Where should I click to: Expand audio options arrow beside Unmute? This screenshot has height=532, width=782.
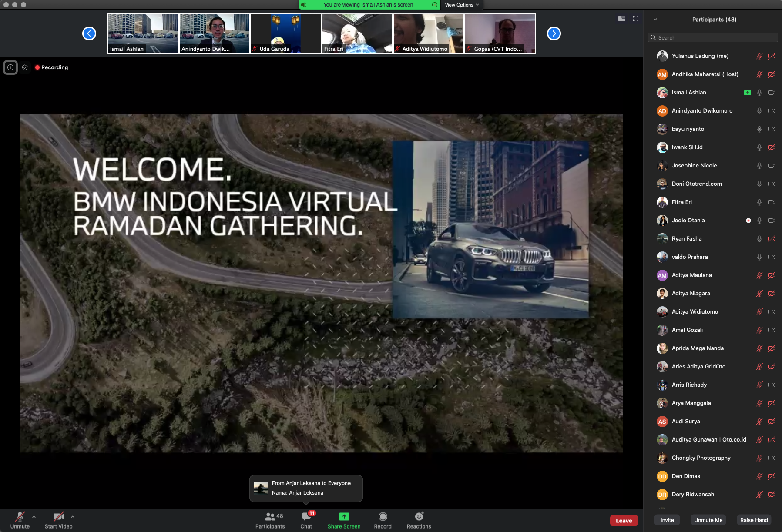coord(34,517)
